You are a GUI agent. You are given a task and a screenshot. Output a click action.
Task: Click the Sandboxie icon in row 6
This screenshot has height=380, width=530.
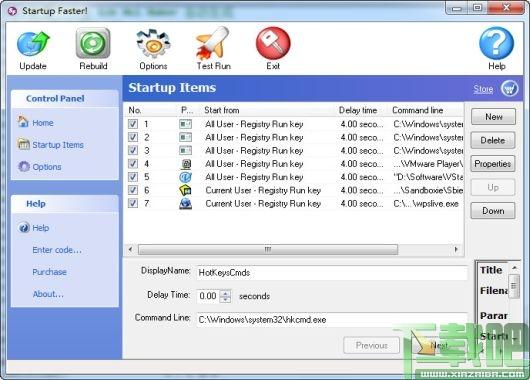[x=185, y=190]
